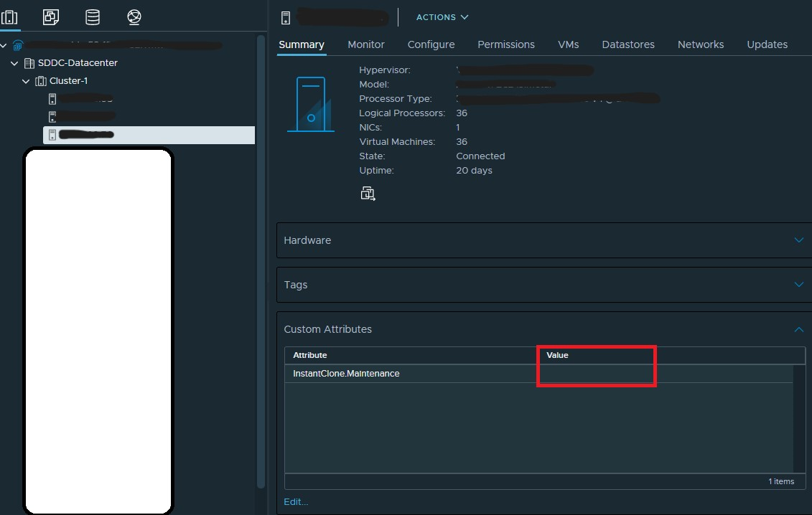Collapse the SDDC-Datacenter tree node
This screenshot has height=515, width=812.
pos(14,63)
